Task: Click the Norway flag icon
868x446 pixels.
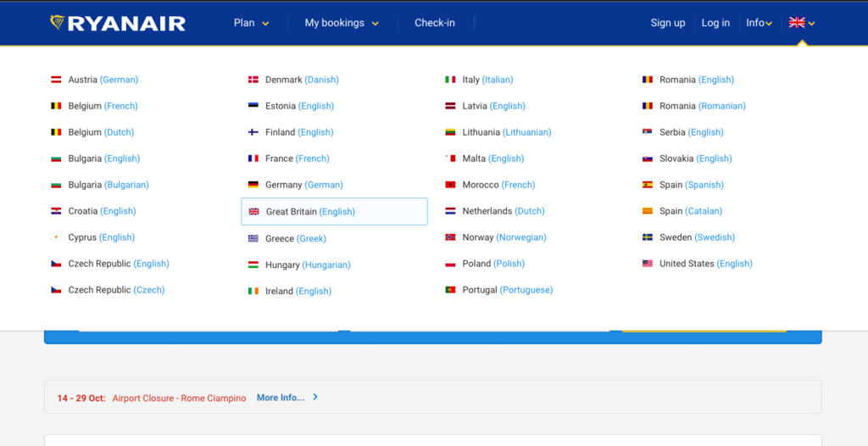Action: [450, 237]
